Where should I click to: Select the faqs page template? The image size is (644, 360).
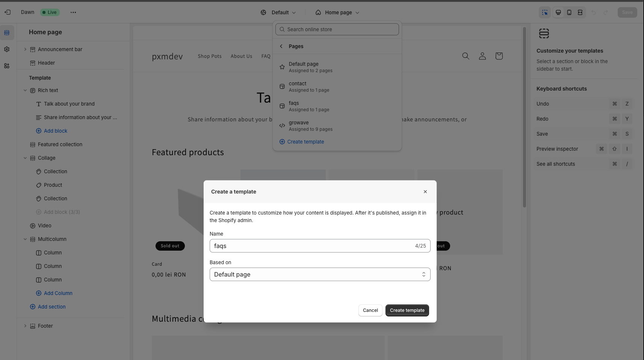coord(337,106)
